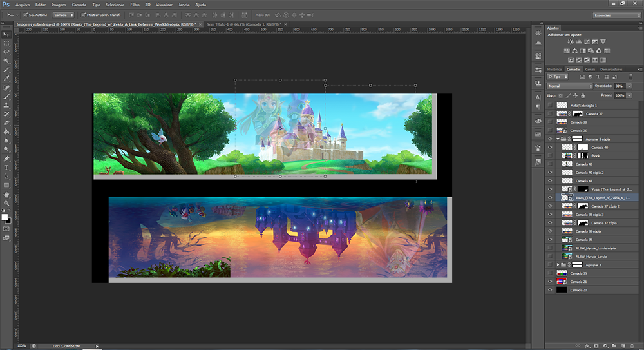Viewport: 644px width, 350px height.
Task: Switch to Sem Título-1 document tab
Action: (x=243, y=24)
